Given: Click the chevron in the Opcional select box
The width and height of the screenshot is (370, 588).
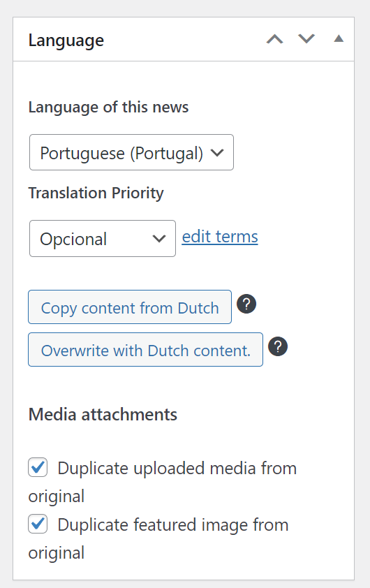Looking at the screenshot, I should pyautogui.click(x=159, y=239).
